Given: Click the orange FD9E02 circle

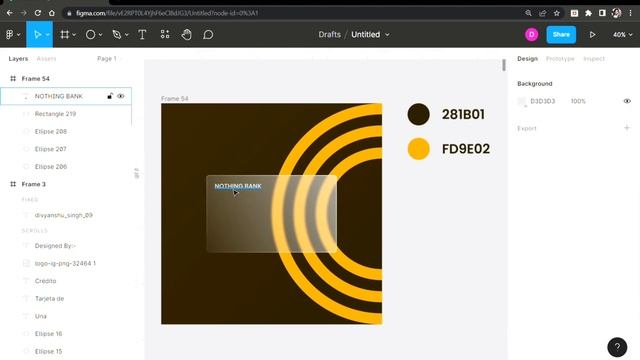Looking at the screenshot, I should pos(418,149).
